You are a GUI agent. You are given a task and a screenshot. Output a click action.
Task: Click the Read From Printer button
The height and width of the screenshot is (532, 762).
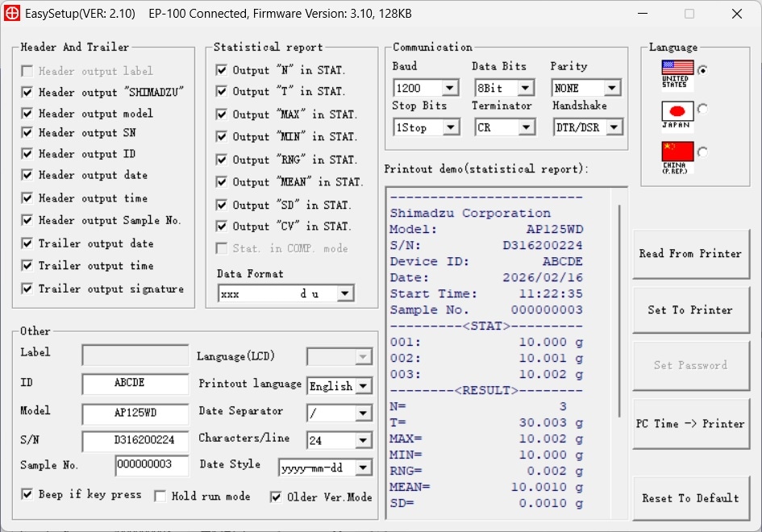point(691,254)
